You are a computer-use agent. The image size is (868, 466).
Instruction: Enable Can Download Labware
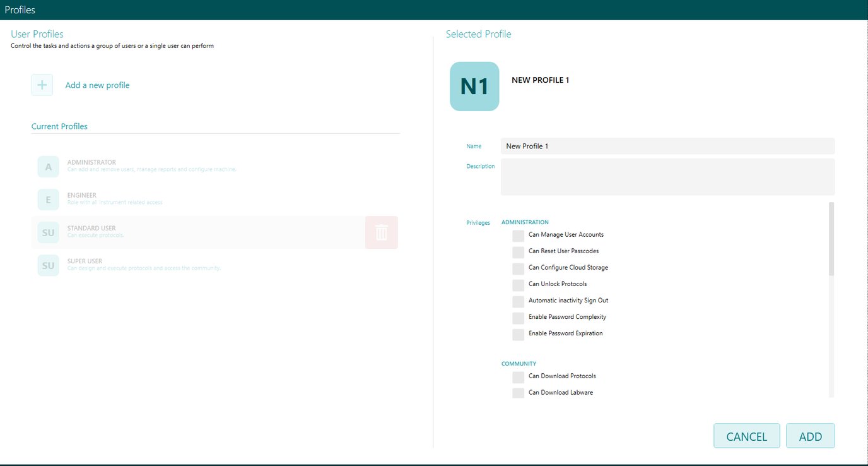pyautogui.click(x=517, y=393)
